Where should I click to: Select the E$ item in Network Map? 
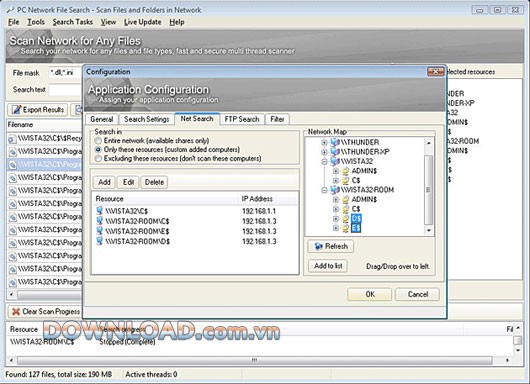pos(356,228)
